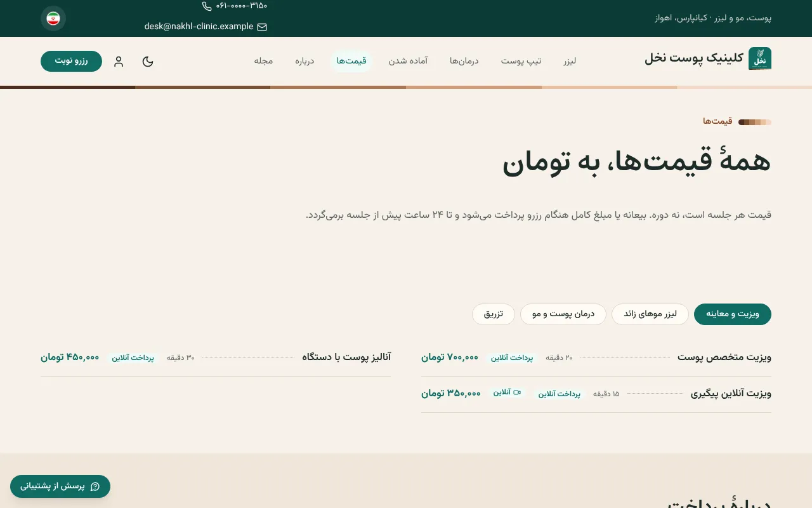Select the قیمت‌ها nav item
Screen dimensions: 812x508
click(351, 61)
